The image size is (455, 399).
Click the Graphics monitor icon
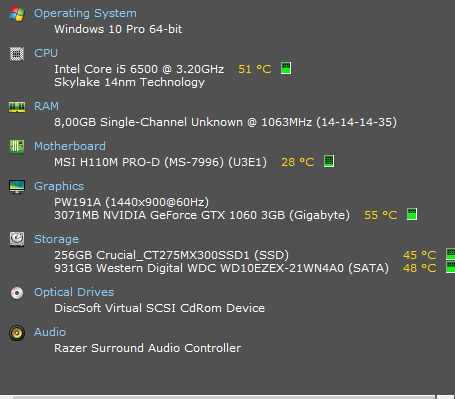tap(17, 187)
